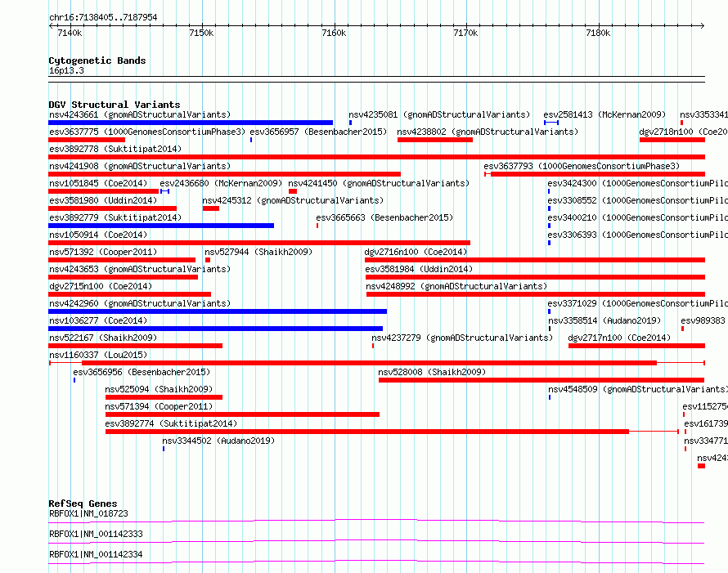Select nsv4243653 gnomADStructuralVariants label

pyautogui.click(x=140, y=269)
